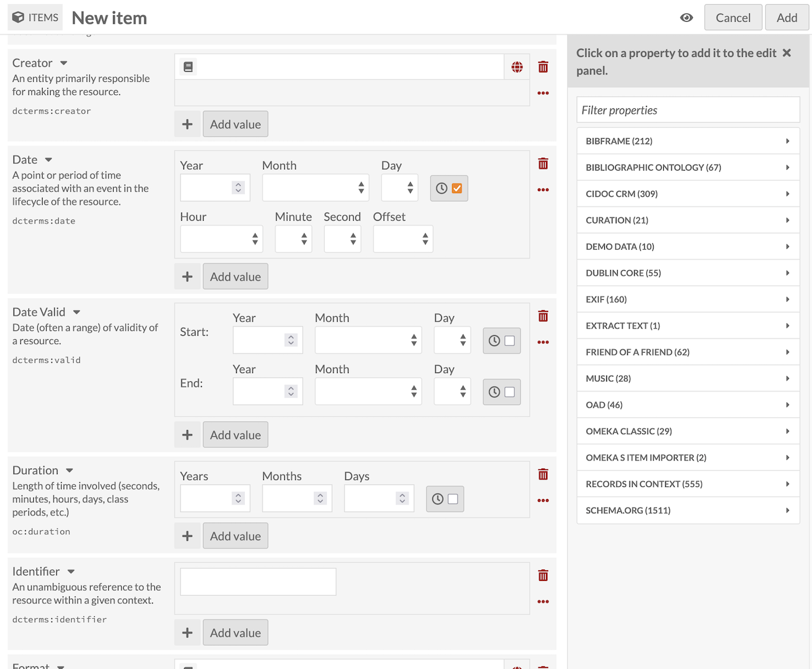Expand the SCHEMA.ORG (1511) vocabulary
The width and height of the screenshot is (812, 669).
[x=688, y=511]
